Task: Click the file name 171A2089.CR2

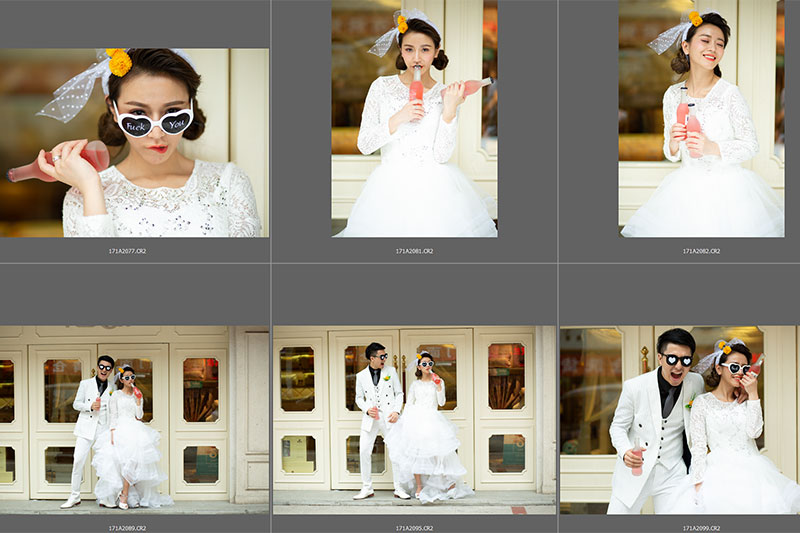Action: point(128,528)
